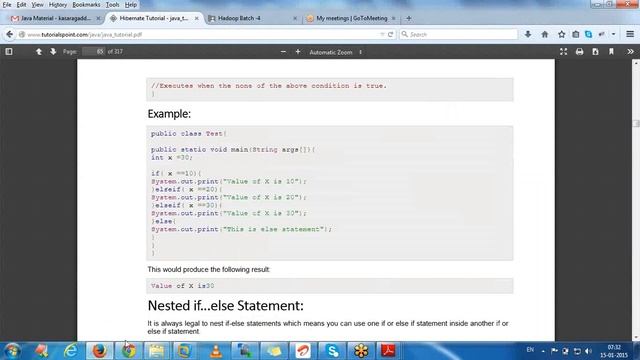Open the Tools menu
Viewport: 640px width, 360px height.
click(112, 5)
